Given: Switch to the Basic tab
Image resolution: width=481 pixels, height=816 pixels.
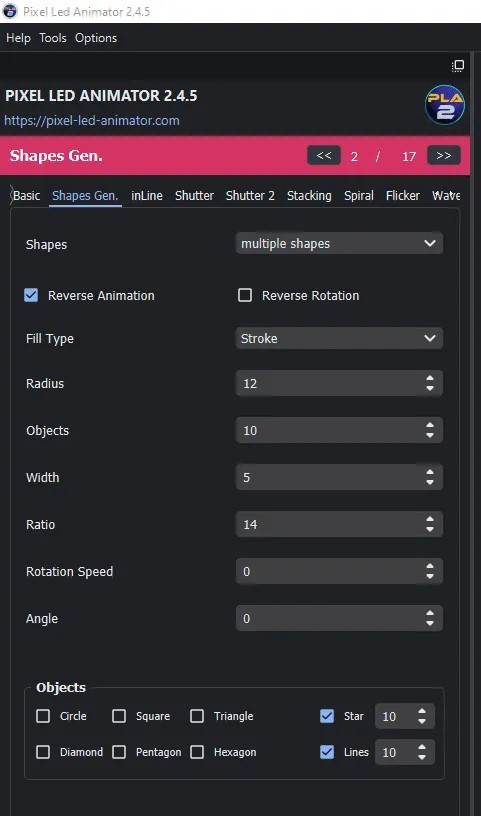Looking at the screenshot, I should pyautogui.click(x=27, y=196).
